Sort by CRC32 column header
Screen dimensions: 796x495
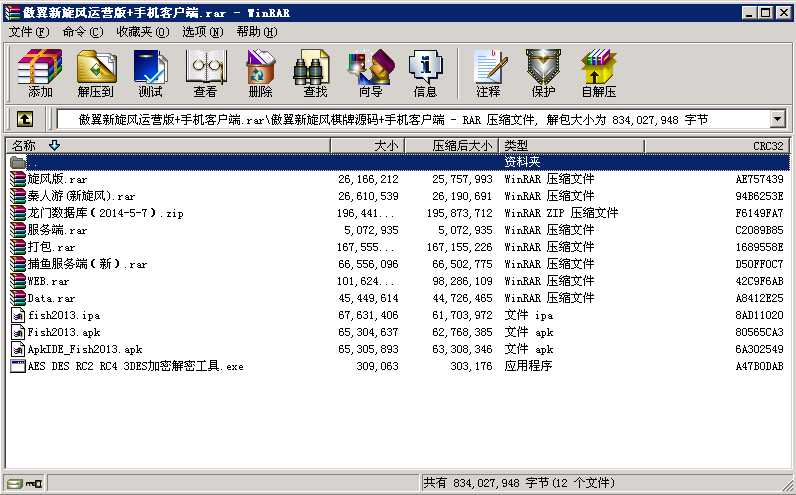point(717,146)
